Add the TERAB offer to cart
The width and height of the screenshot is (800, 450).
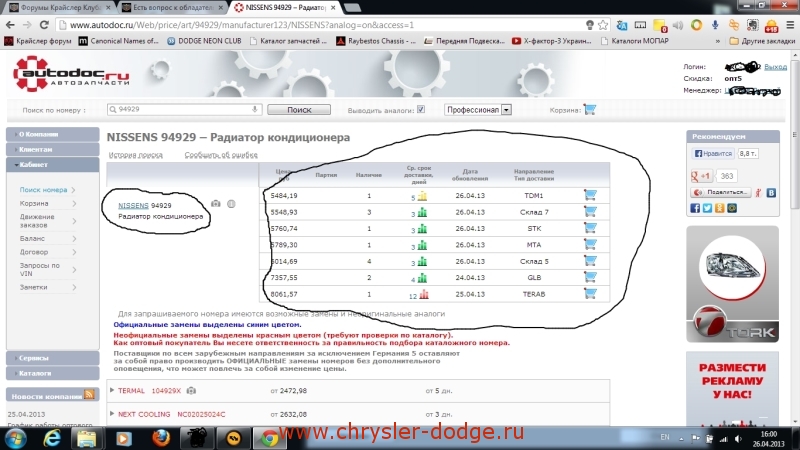coord(590,294)
